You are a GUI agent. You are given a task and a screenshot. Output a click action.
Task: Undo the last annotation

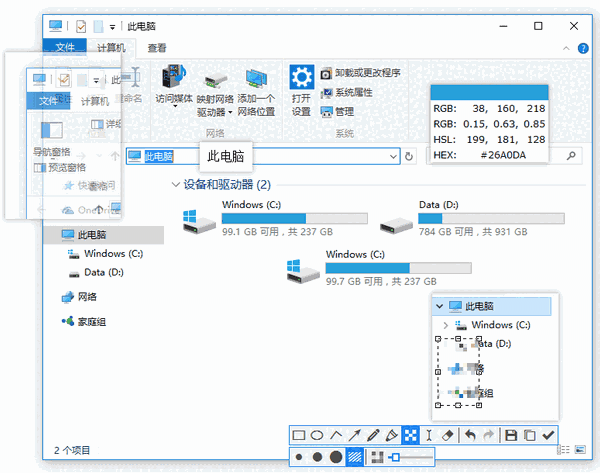click(x=470, y=435)
